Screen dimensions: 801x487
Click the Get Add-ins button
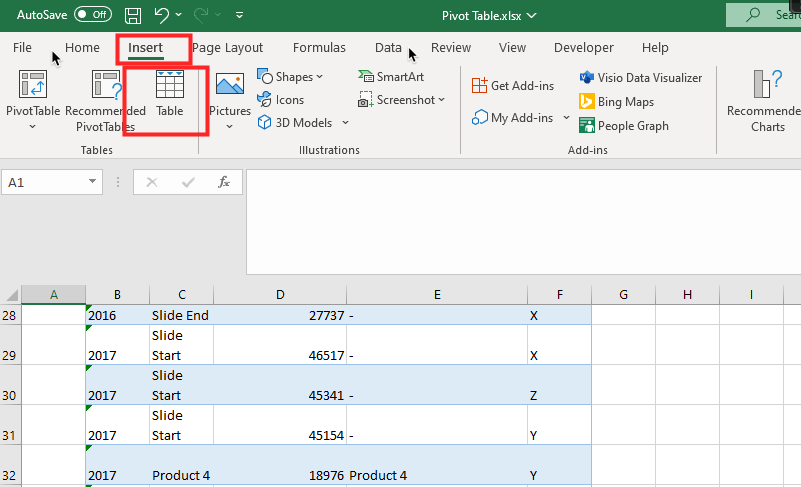[513, 86]
